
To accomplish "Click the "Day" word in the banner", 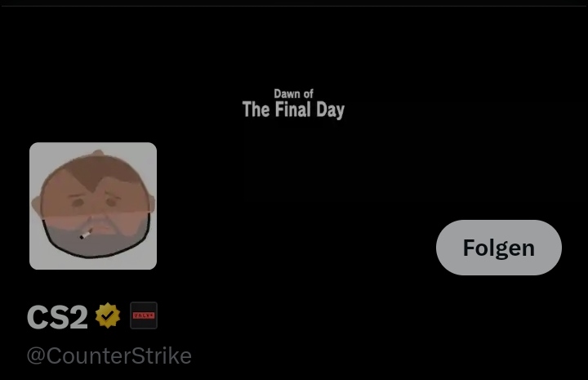I will click(x=330, y=110).
